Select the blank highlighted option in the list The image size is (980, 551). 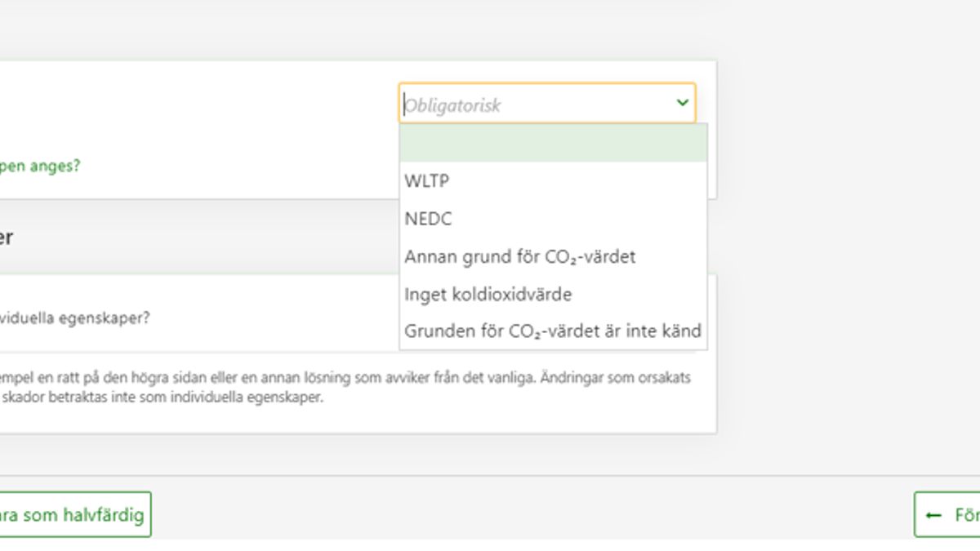point(553,143)
